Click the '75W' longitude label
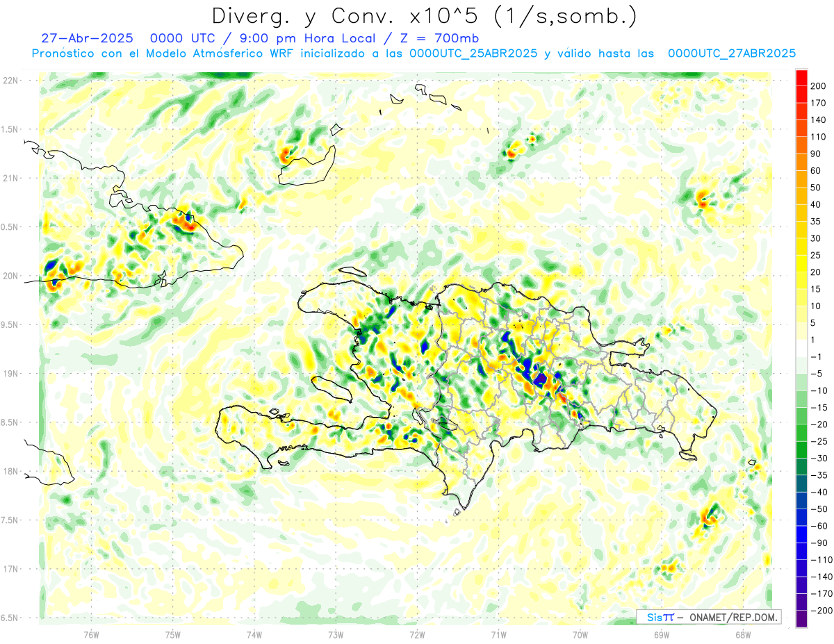This screenshot has height=644, width=834. click(173, 634)
